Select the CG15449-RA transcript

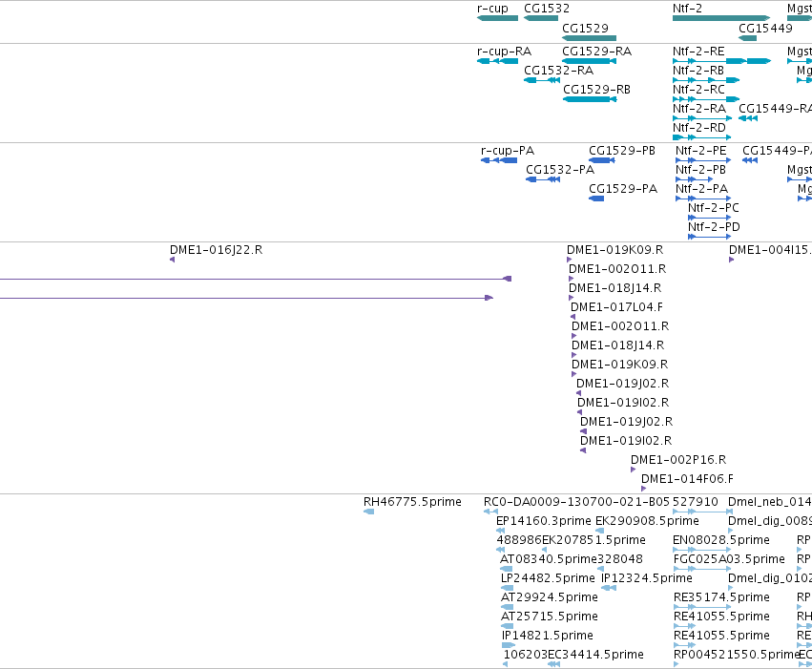pos(748,118)
